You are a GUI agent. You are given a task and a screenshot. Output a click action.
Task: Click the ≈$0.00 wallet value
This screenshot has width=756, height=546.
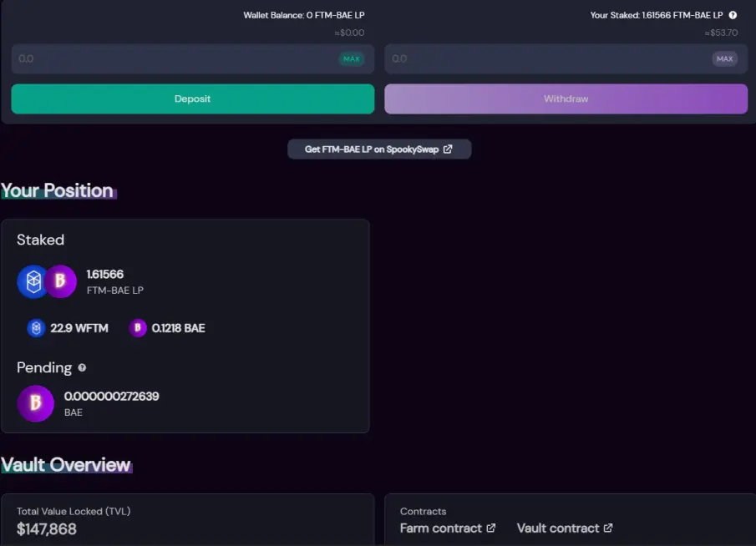click(349, 33)
